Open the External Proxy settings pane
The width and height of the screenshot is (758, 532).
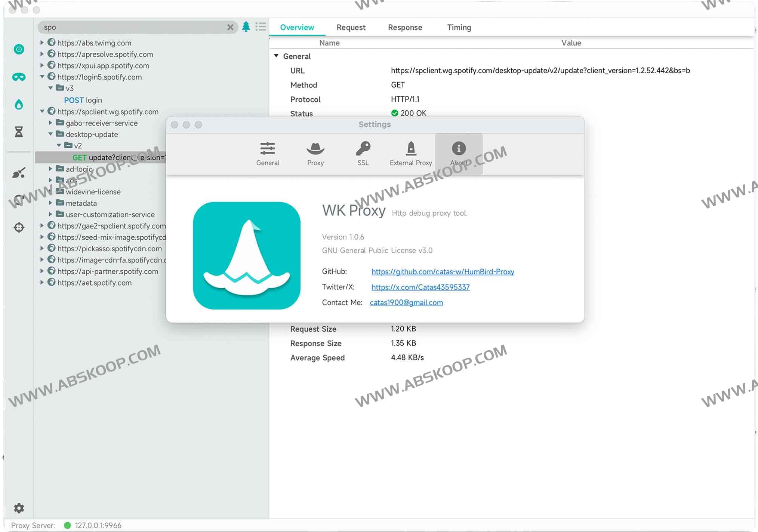pos(410,154)
